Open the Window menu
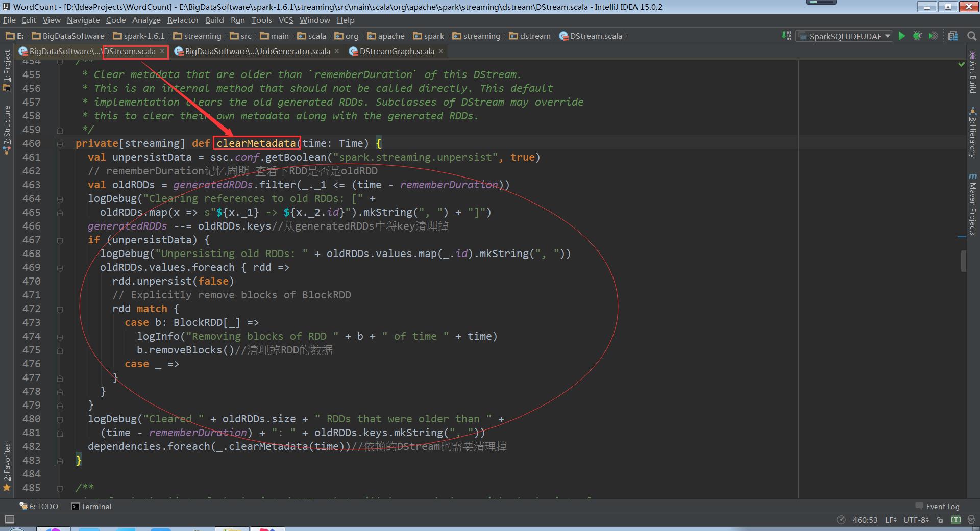980x531 pixels. tap(314, 20)
